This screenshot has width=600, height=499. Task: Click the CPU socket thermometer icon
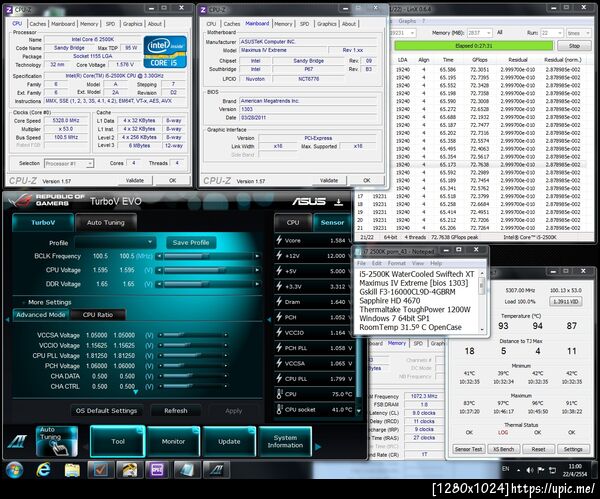[280, 409]
